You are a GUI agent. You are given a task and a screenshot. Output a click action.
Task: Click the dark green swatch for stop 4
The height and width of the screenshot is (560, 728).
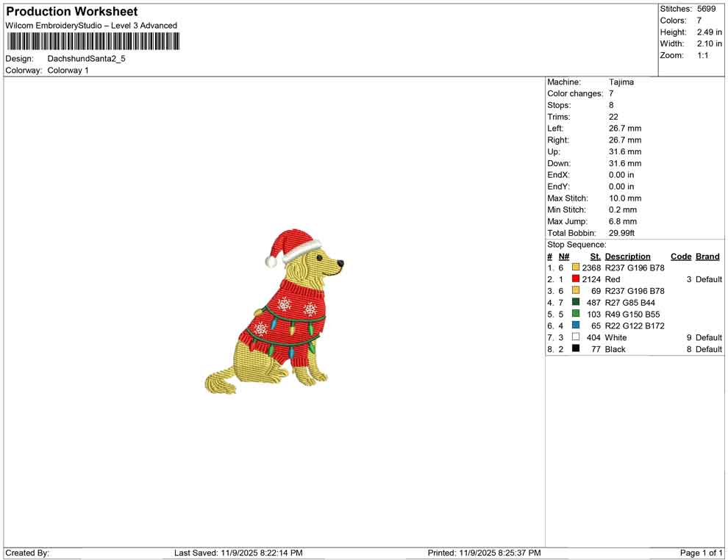tap(576, 303)
